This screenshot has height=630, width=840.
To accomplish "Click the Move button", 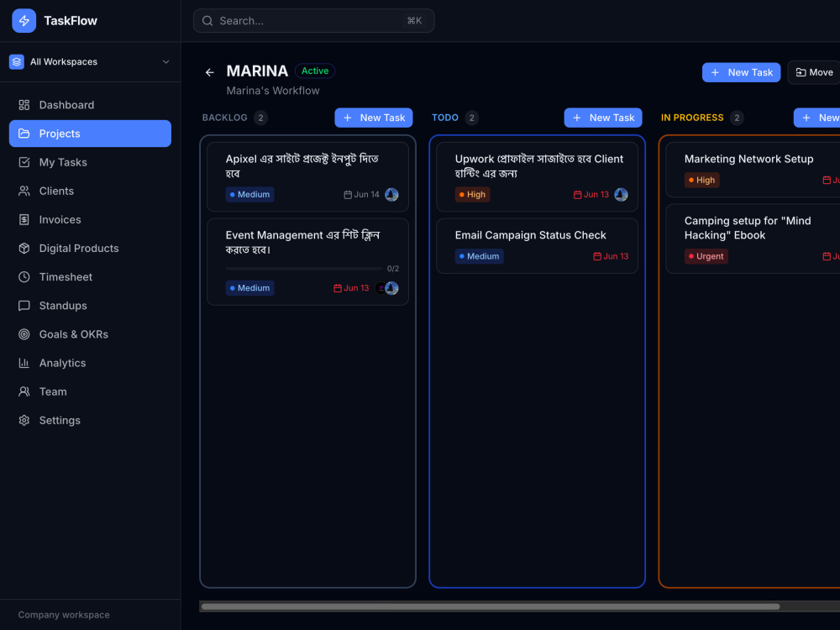I will pyautogui.click(x=814, y=72).
